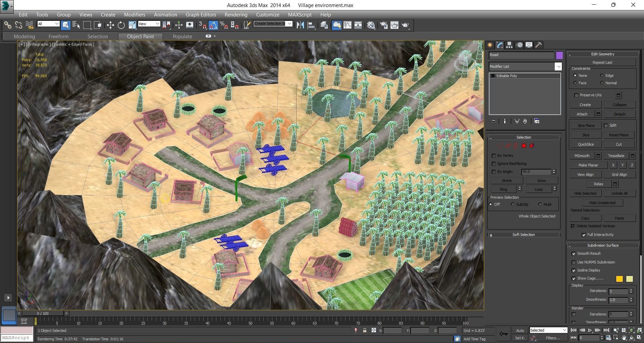Screen dimensions: 644x343
Task: Select Element sub-object level icon
Action: pyautogui.click(x=532, y=146)
